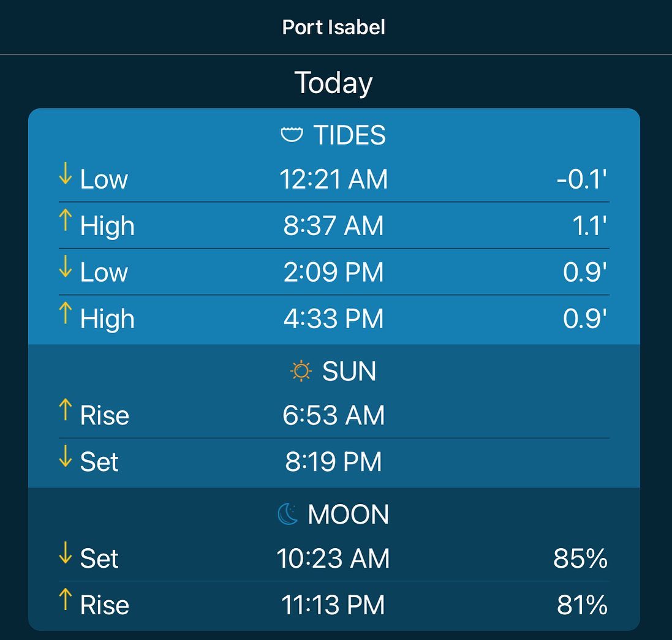This screenshot has height=640, width=672.
Task: Tap the Today heading
Action: pyautogui.click(x=333, y=83)
